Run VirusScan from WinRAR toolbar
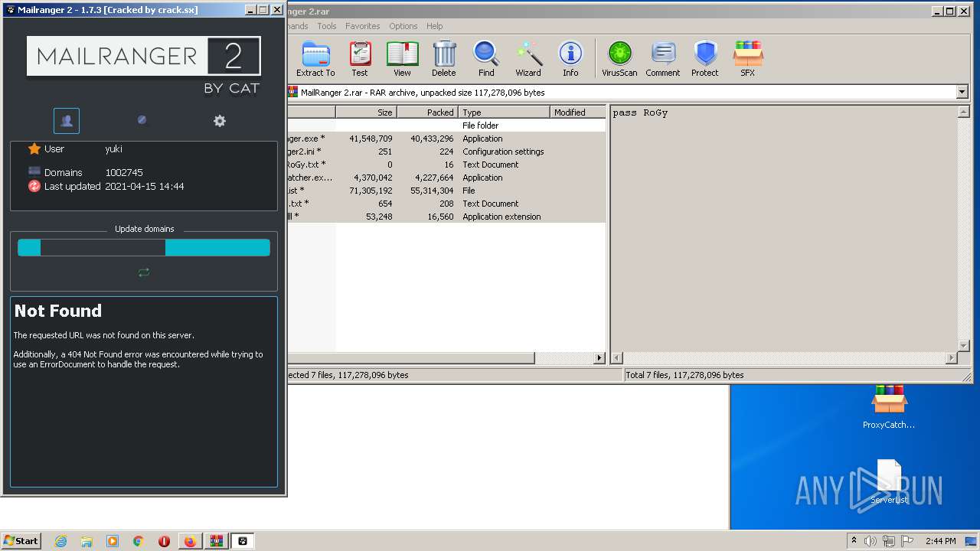This screenshot has height=551, width=980. point(619,59)
